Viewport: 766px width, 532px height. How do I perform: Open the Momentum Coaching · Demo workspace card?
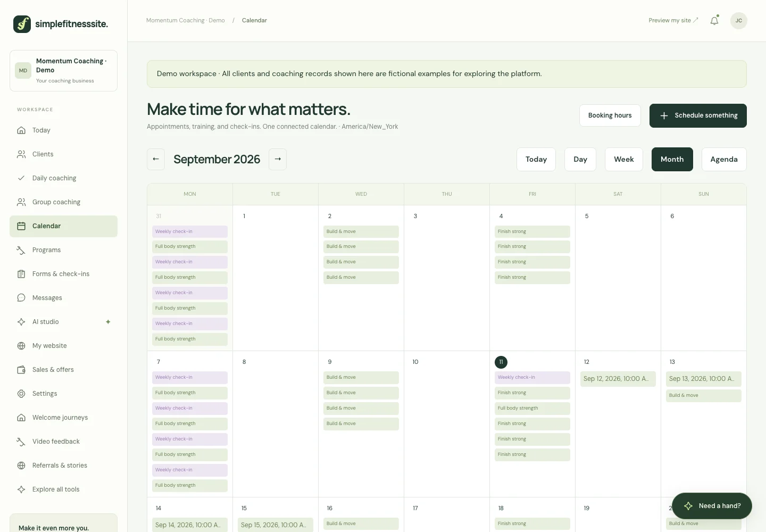(x=63, y=71)
